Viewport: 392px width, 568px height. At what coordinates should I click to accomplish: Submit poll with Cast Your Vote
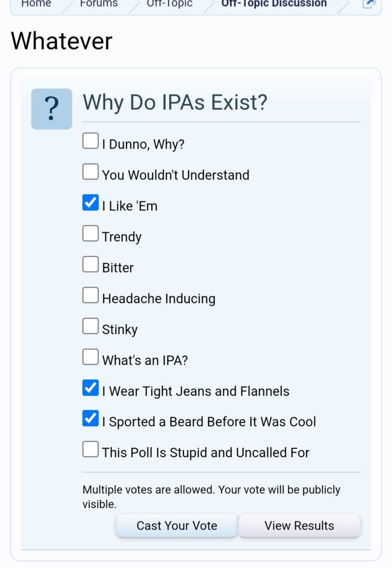click(x=177, y=526)
